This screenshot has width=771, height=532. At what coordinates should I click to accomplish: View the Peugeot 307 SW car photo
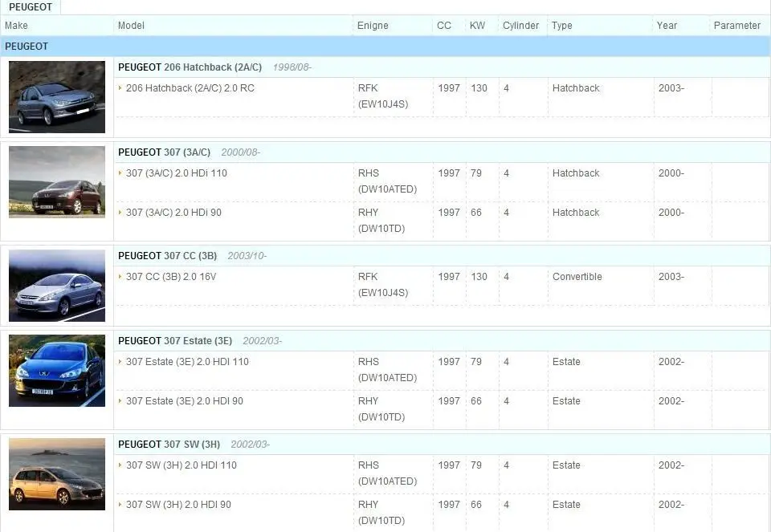coord(57,474)
